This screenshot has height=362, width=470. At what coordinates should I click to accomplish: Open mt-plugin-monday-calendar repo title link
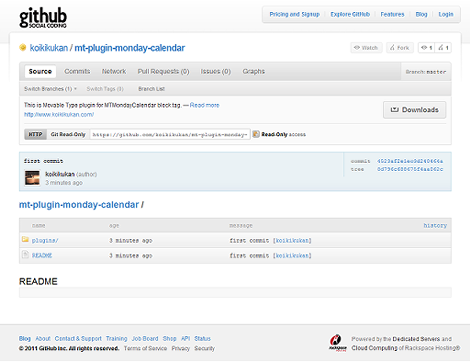click(x=129, y=48)
